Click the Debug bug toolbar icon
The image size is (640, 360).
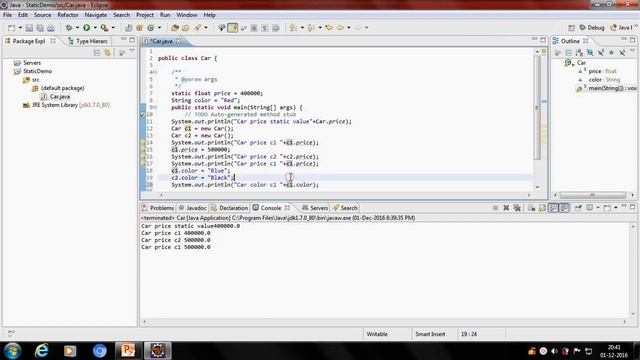tap(69, 28)
